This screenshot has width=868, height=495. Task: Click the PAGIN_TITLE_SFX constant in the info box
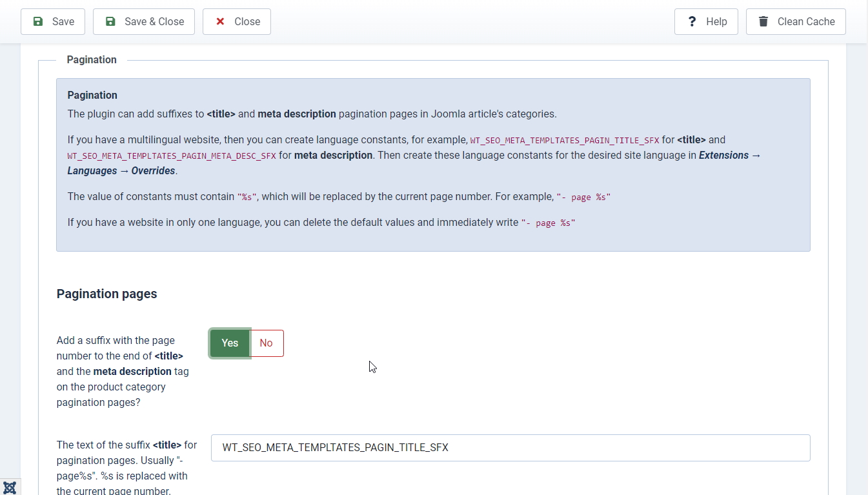tap(565, 140)
